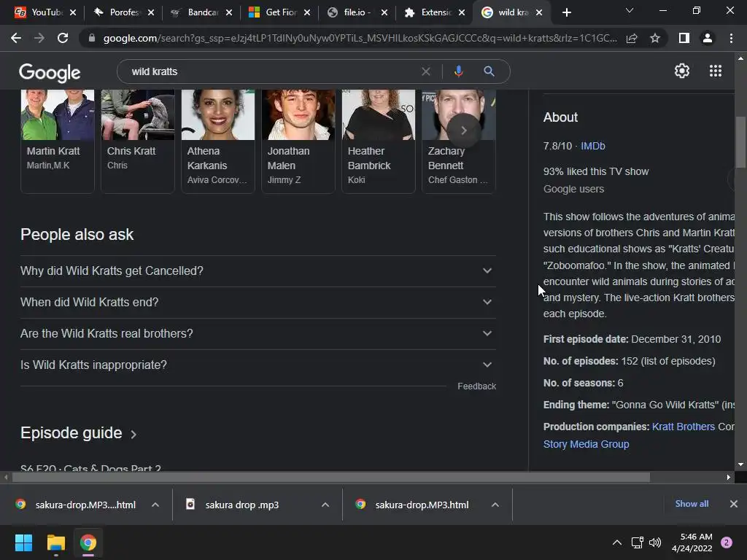Image resolution: width=747 pixels, height=560 pixels.
Task: Open Heather Bambrick cast card
Action: pyautogui.click(x=379, y=141)
